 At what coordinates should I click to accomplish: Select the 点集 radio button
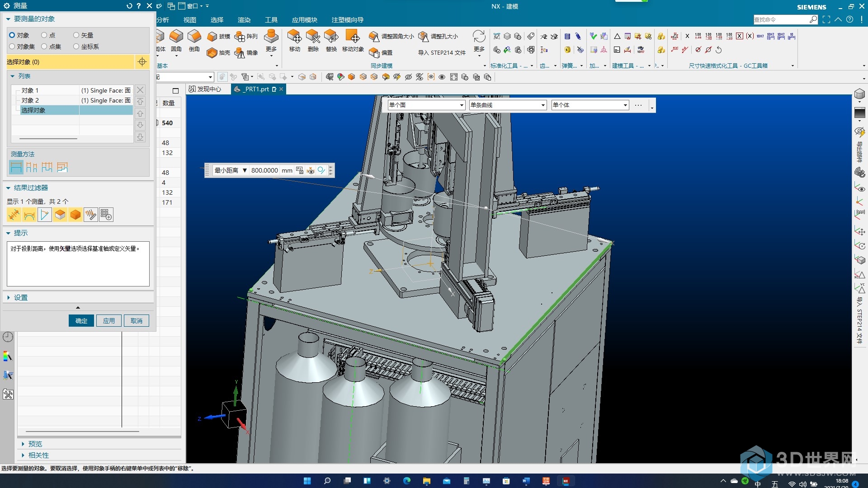tap(44, 47)
